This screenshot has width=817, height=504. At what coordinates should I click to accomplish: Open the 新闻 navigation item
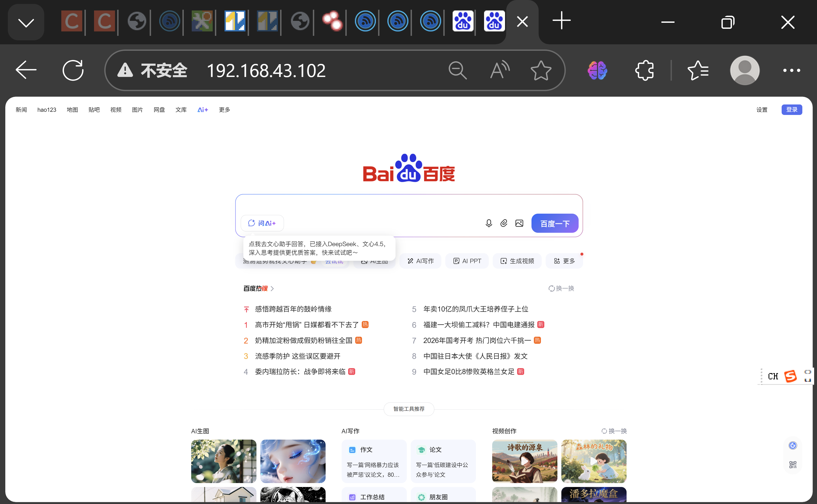(21, 109)
